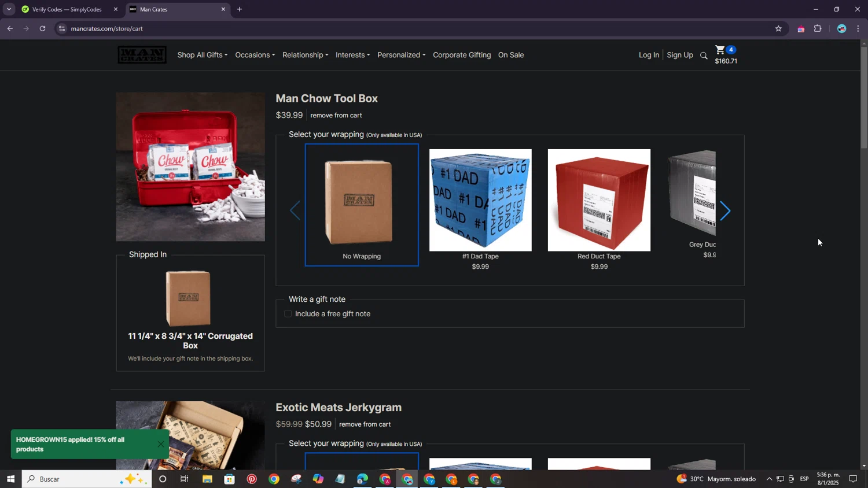Open Microsoft Store from the taskbar

click(230, 479)
